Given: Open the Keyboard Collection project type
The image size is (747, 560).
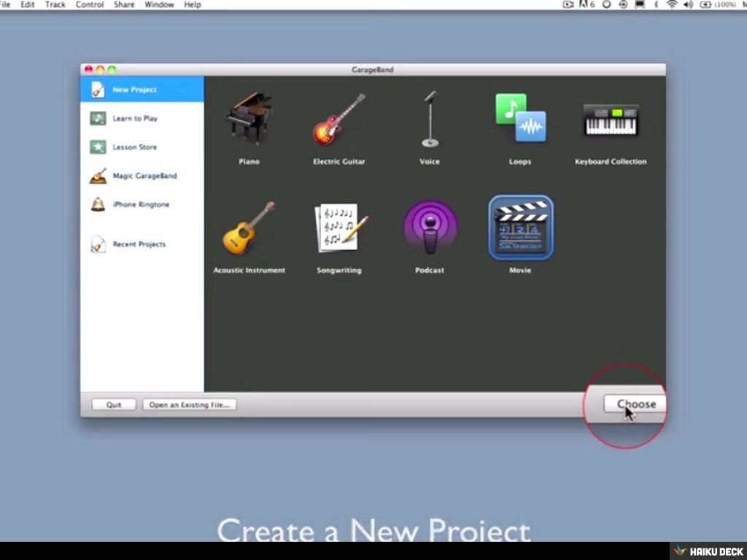Looking at the screenshot, I should coord(611,120).
